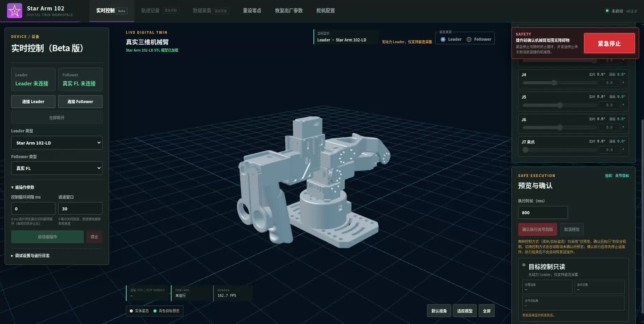Viewport: 644px width, 324px height.
Task: Click the Star Arm 102 star logo
Action: click(x=15, y=11)
